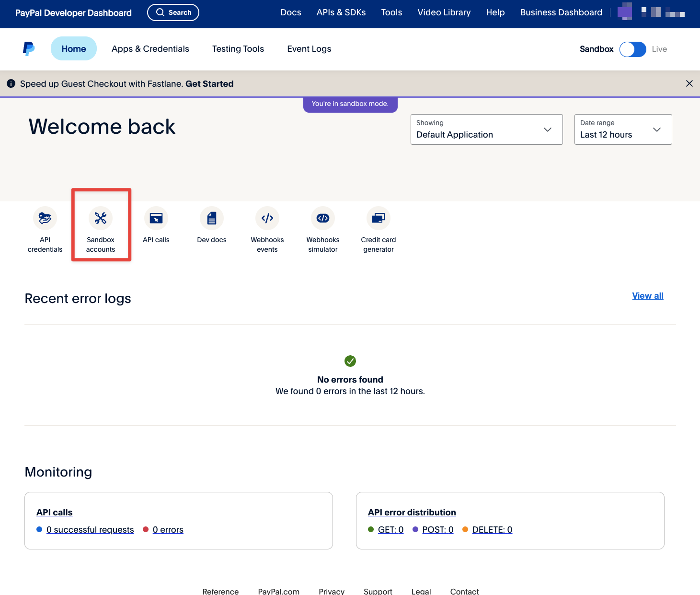Click the Get Started Fastlane link

pyautogui.click(x=209, y=84)
